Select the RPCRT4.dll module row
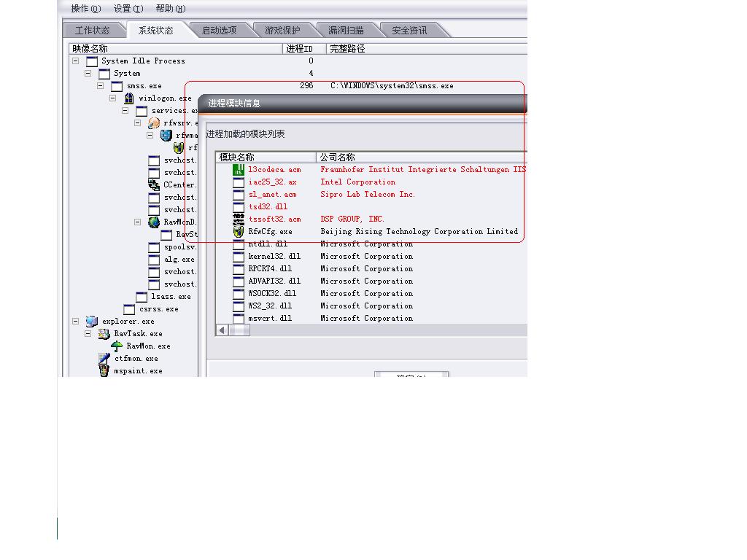The height and width of the screenshot is (560, 747). pos(372,268)
